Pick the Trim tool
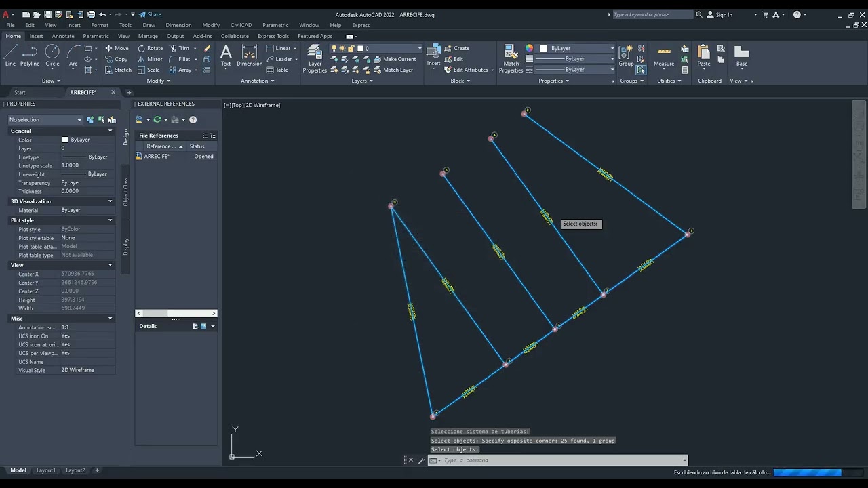Image resolution: width=868 pixels, height=488 pixels. 180,48
